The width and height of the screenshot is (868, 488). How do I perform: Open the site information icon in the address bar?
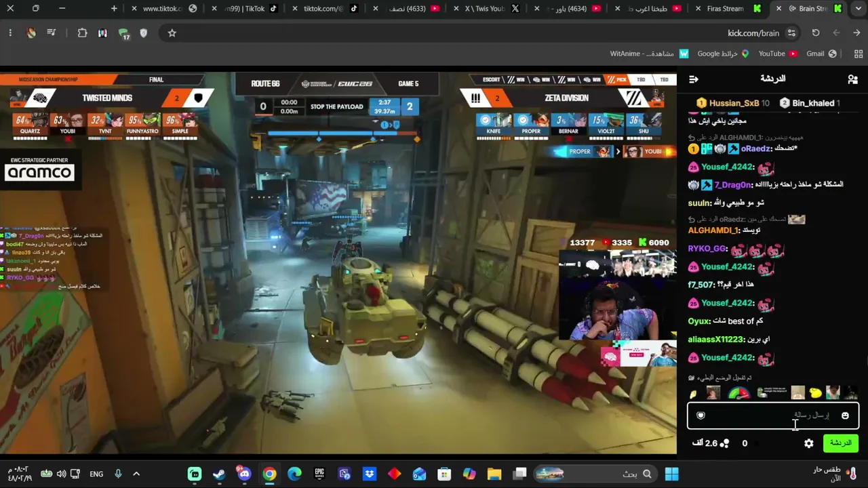[x=791, y=33]
